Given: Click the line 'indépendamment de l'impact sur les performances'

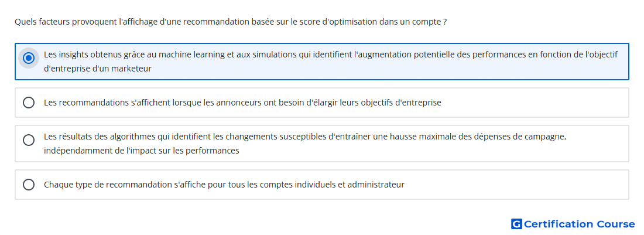Looking at the screenshot, I should 141,151.
